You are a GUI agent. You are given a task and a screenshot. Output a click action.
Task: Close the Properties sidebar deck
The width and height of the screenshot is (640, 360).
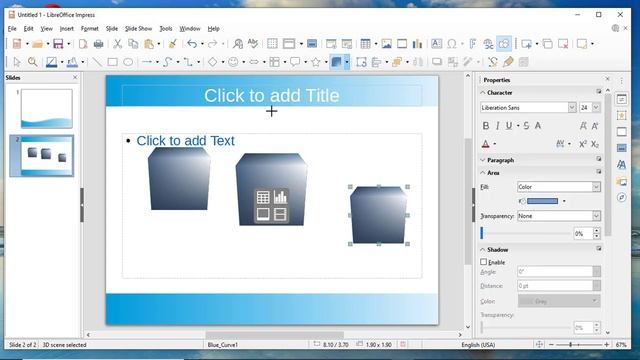(607, 79)
